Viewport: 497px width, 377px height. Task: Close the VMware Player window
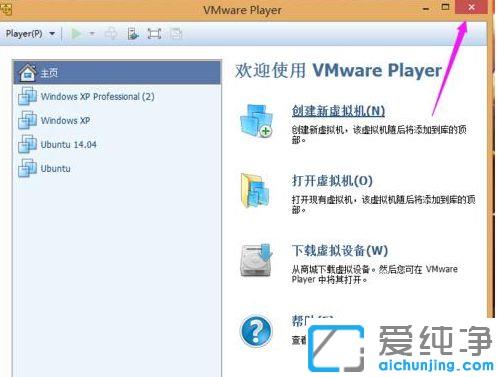[x=471, y=7]
